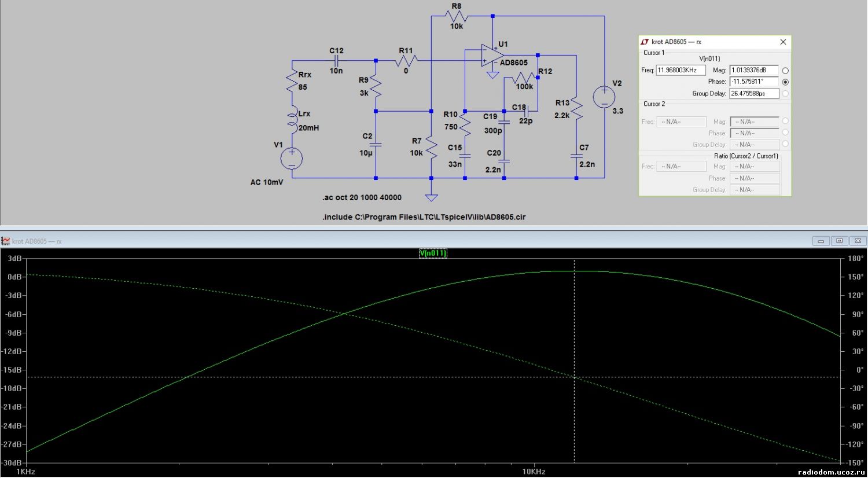Click the Cursor 1 Mag field showing 1.0139376dB

click(754, 70)
